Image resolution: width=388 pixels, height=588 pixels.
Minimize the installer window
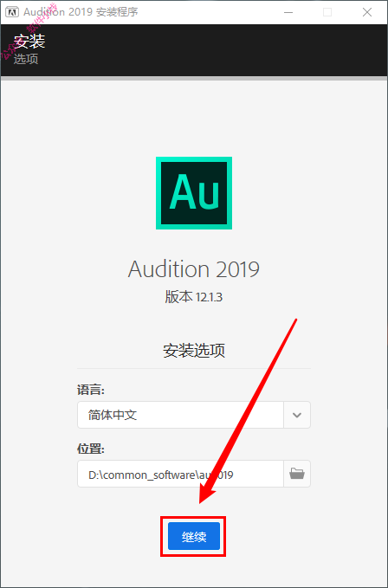[x=288, y=12]
